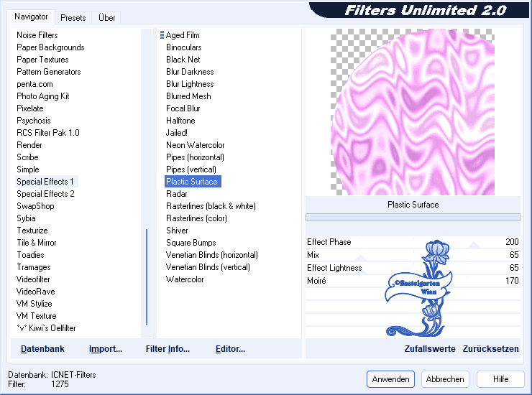Select Pipes (vertical) filter
The width and height of the screenshot is (532, 395).
191,169
